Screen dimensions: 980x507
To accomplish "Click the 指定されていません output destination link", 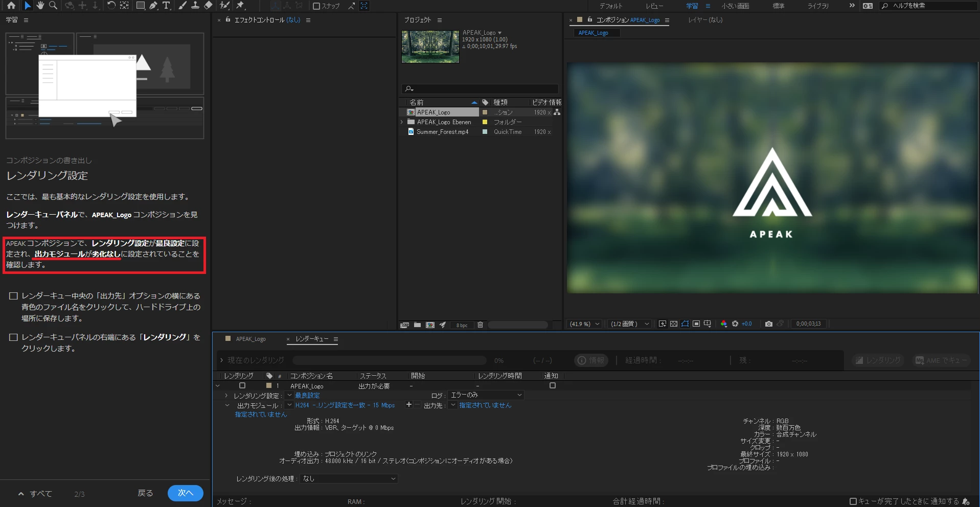I will click(485, 405).
